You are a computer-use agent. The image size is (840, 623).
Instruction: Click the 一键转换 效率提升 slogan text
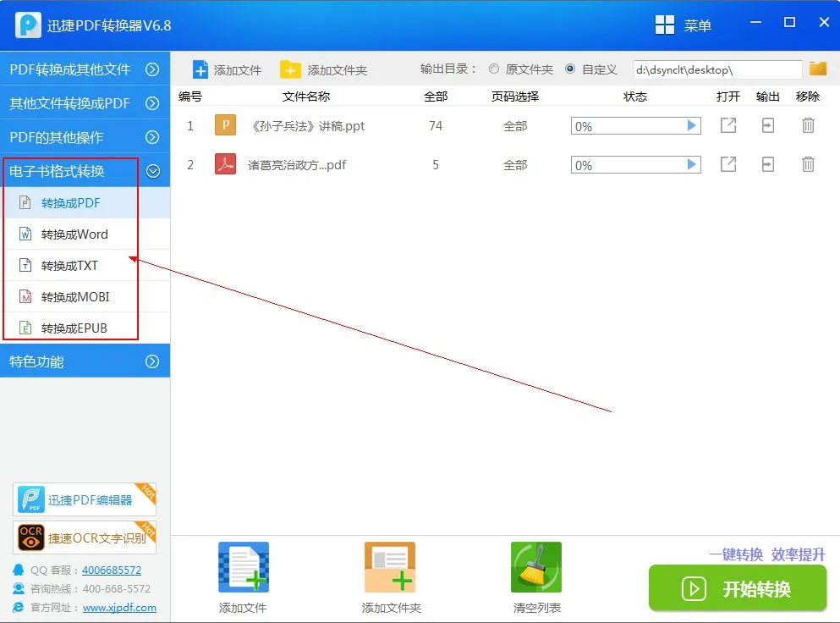(767, 554)
